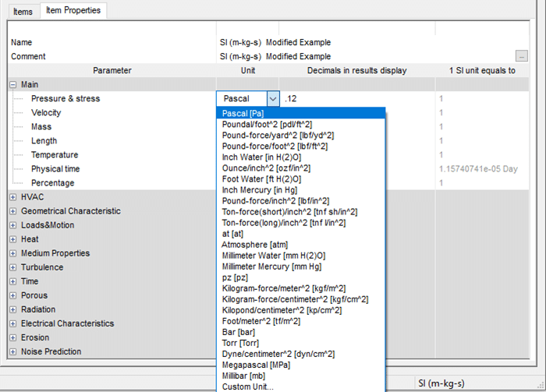Select Foot Water [ft H(2)O]
Screen dimensions: 546x392
301,179
